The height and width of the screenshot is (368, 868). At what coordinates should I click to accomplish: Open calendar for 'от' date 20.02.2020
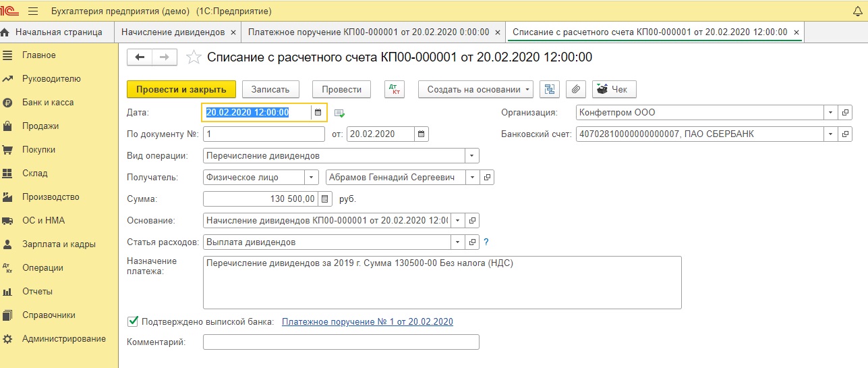tap(422, 134)
